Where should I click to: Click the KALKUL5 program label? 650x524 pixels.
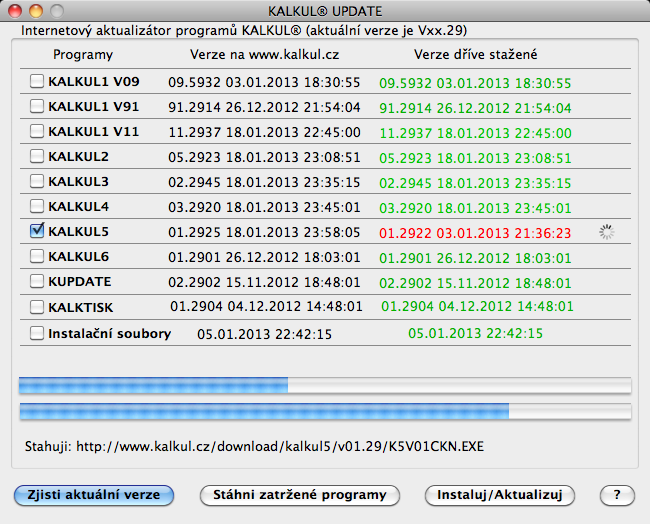point(78,231)
